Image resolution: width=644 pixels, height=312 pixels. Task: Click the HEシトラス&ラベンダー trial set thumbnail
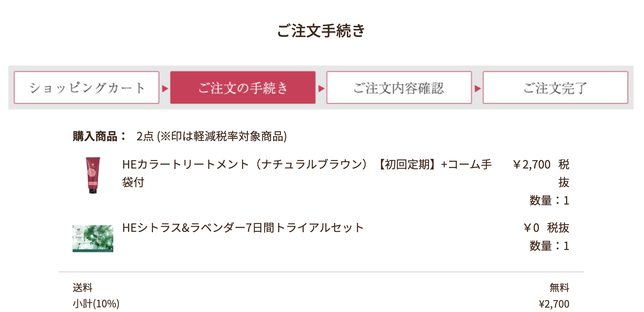94,239
